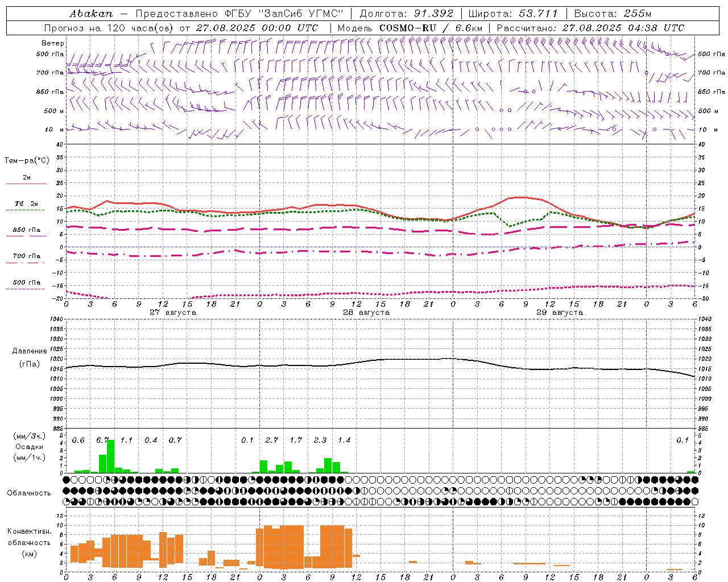Click the "0.4" precipitation total

pos(151,440)
